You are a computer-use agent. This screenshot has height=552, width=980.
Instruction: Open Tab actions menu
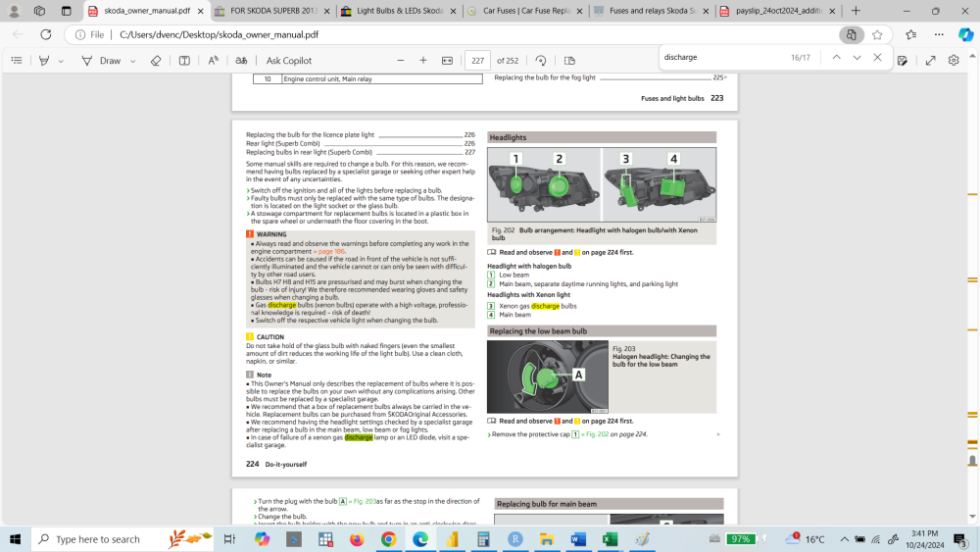click(x=67, y=11)
